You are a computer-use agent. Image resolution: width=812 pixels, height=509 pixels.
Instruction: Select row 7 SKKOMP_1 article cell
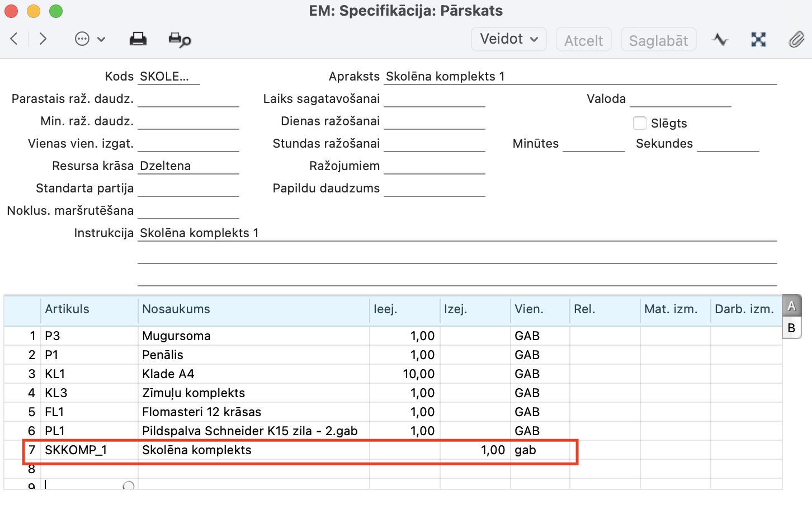[x=89, y=450]
